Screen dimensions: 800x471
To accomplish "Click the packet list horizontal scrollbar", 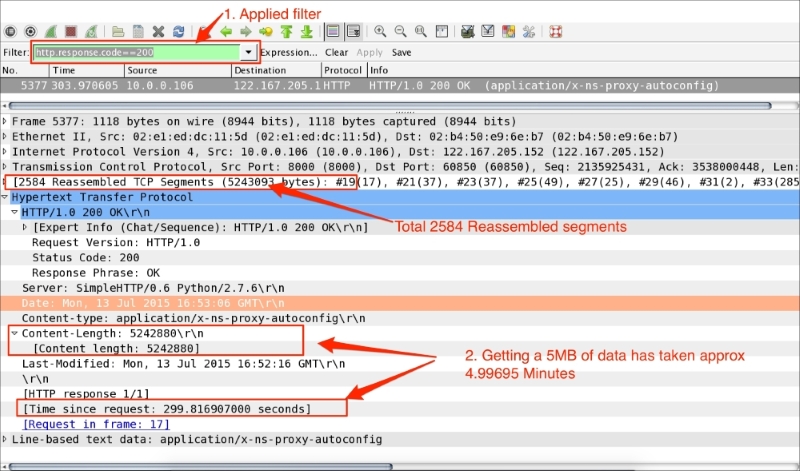I will [390, 106].
